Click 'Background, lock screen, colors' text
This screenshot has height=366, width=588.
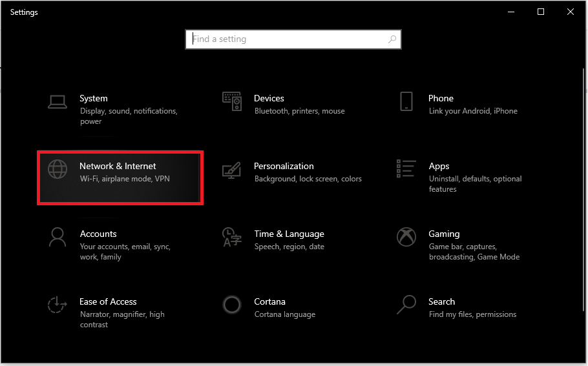tap(308, 179)
